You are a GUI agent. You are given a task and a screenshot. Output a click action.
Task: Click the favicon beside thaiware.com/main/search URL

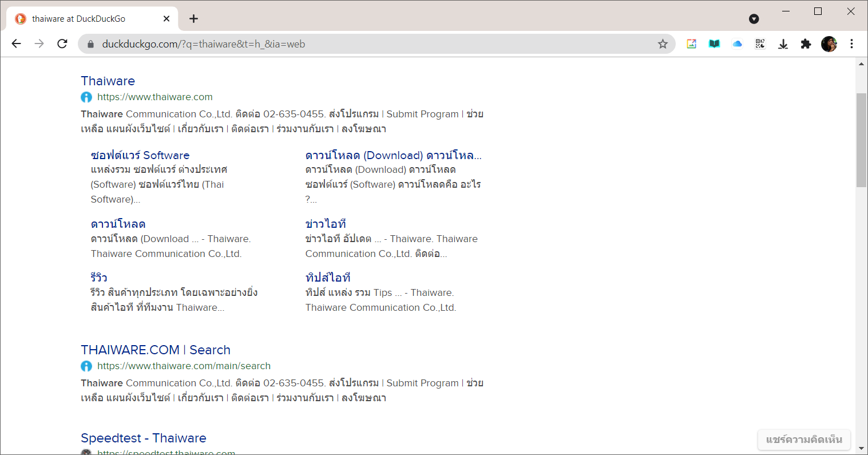(x=86, y=366)
